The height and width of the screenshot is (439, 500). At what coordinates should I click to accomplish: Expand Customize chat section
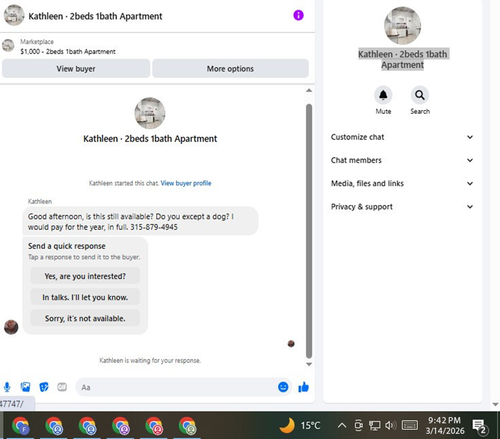[x=402, y=137]
